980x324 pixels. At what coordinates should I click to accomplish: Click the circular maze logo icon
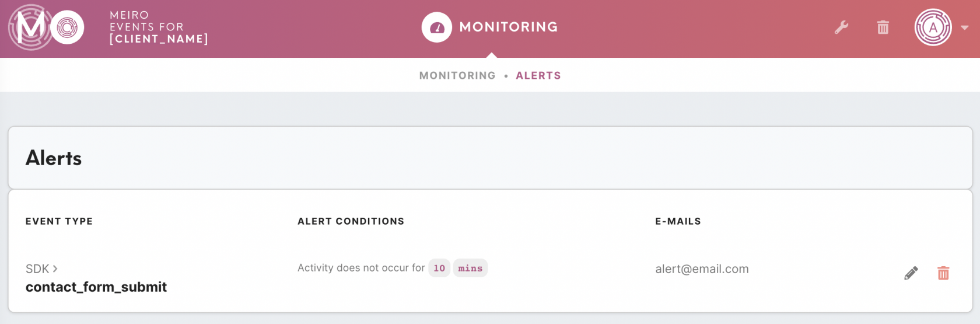[67, 27]
